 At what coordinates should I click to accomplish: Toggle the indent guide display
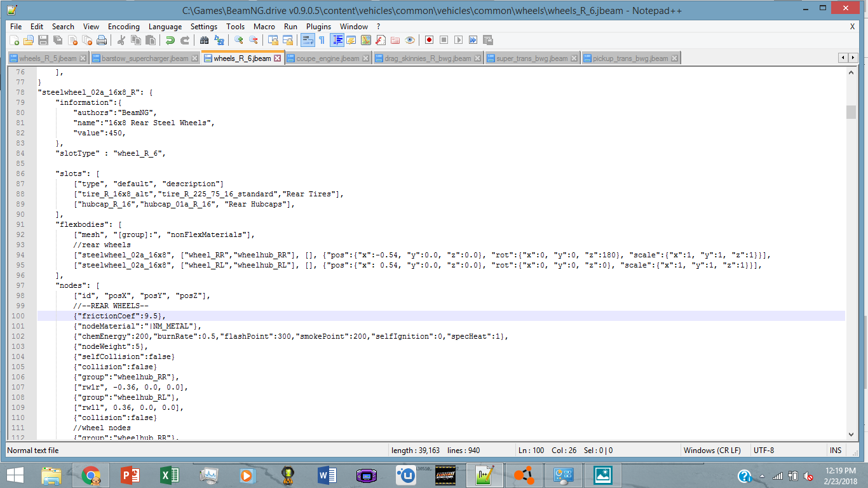337,40
